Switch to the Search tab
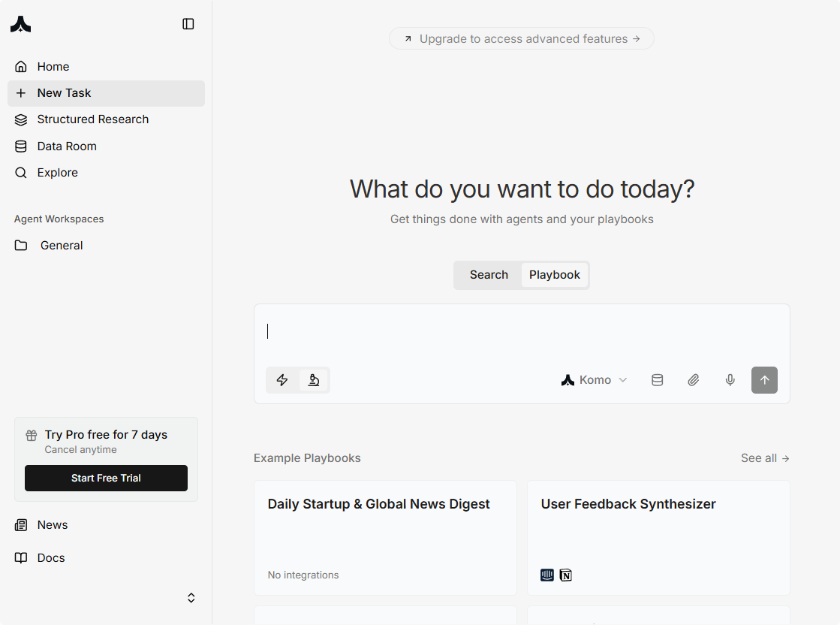This screenshot has height=625, width=840. coord(489,275)
